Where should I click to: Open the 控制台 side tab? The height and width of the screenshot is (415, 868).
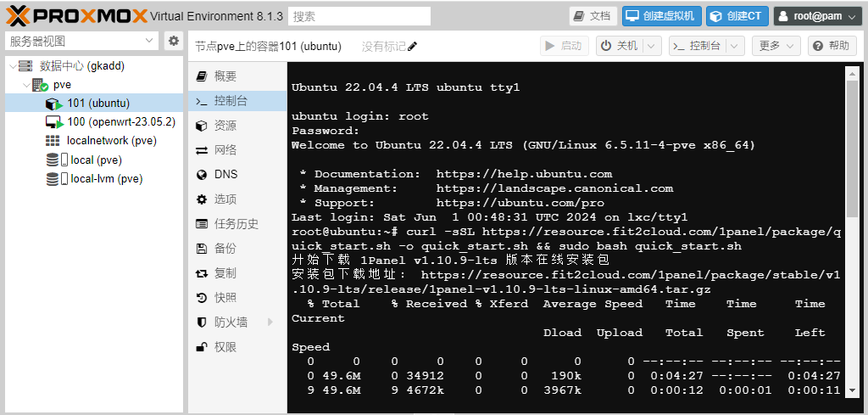(237, 101)
